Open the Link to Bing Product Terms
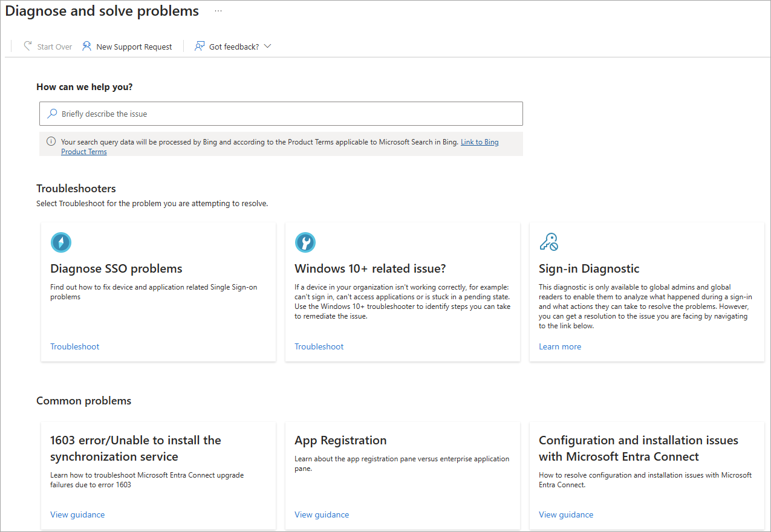 pyautogui.click(x=480, y=142)
